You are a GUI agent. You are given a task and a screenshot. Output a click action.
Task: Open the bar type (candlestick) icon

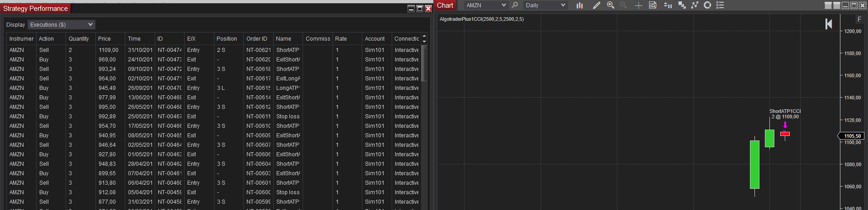tap(579, 5)
